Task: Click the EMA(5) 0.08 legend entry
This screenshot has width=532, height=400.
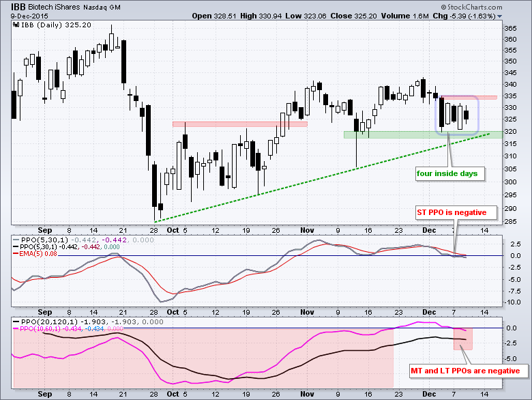Action: [35, 254]
